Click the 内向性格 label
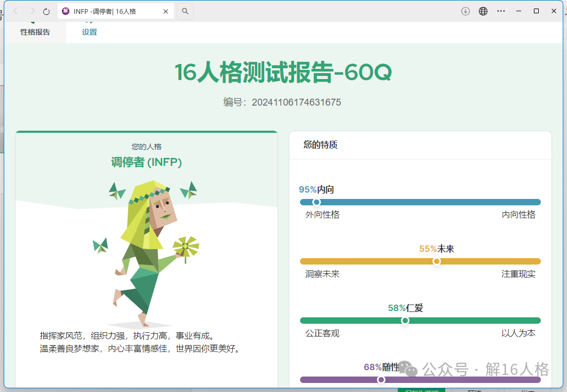Image resolution: width=567 pixels, height=392 pixels. [518, 214]
